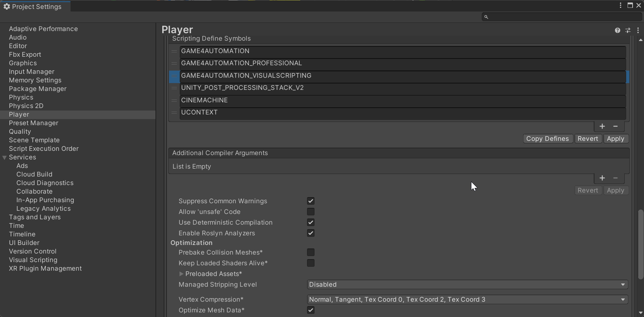Image resolution: width=644 pixels, height=317 pixels.
Task: Open the Player settings help icon
Action: [617, 31]
